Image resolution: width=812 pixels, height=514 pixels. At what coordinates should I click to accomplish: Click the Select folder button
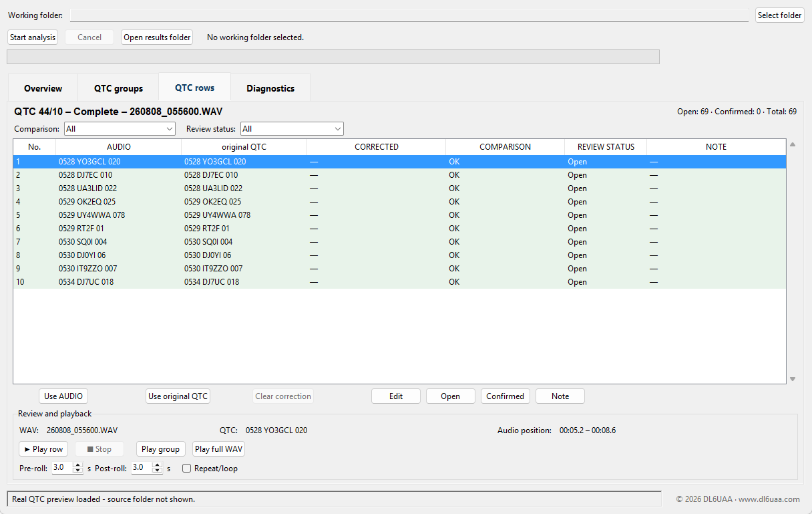[779, 15]
